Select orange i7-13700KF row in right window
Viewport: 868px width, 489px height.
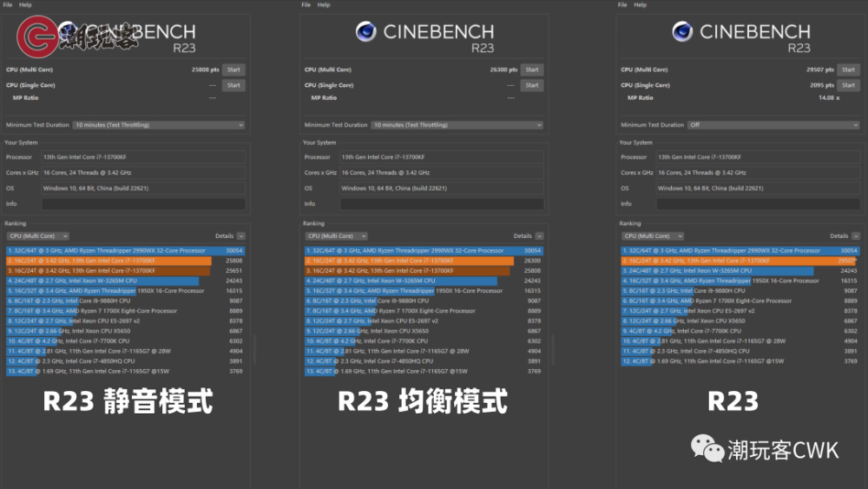click(x=740, y=261)
